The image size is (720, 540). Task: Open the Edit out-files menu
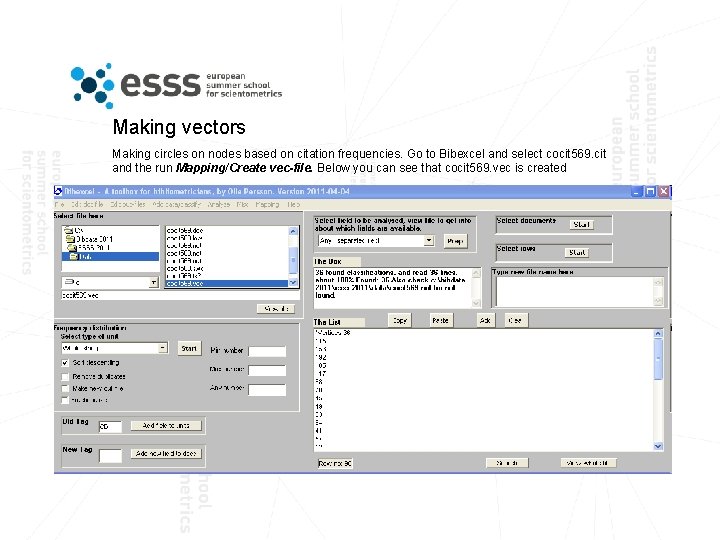tap(128, 204)
